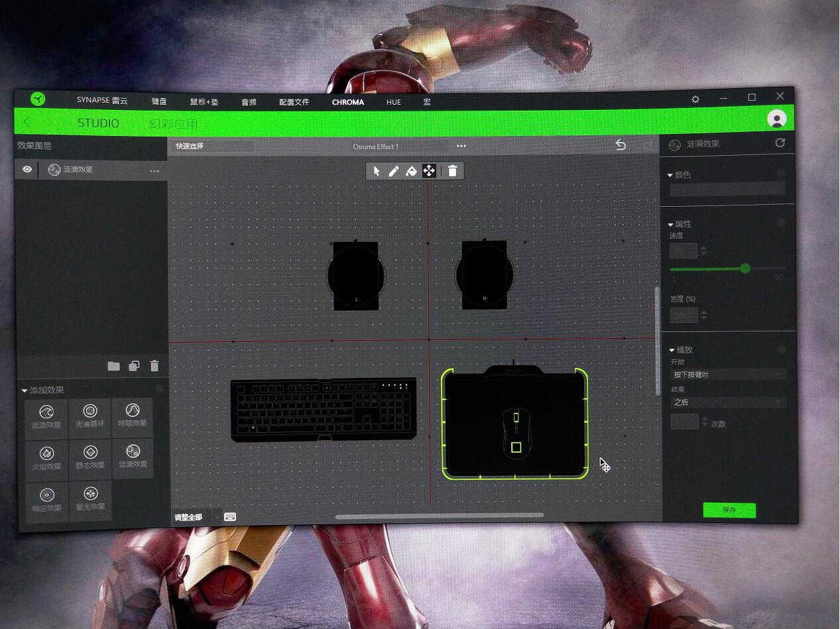Open the 之后 end condition dropdown
The width and height of the screenshot is (840, 629).
click(727, 402)
